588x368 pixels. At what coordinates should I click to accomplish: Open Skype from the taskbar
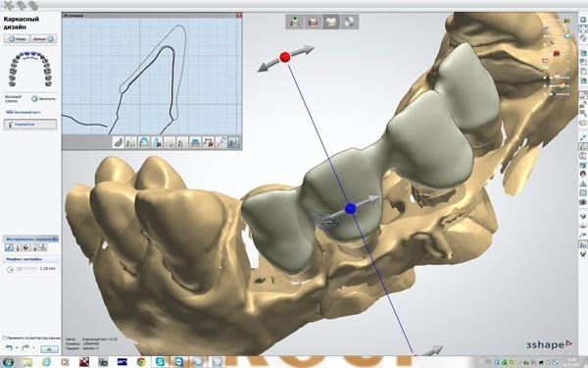pos(160,362)
